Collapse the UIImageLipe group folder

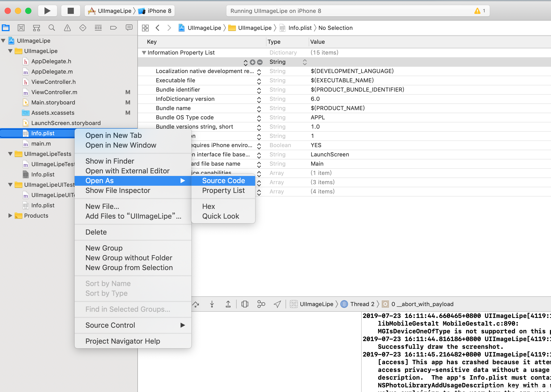tap(10, 51)
